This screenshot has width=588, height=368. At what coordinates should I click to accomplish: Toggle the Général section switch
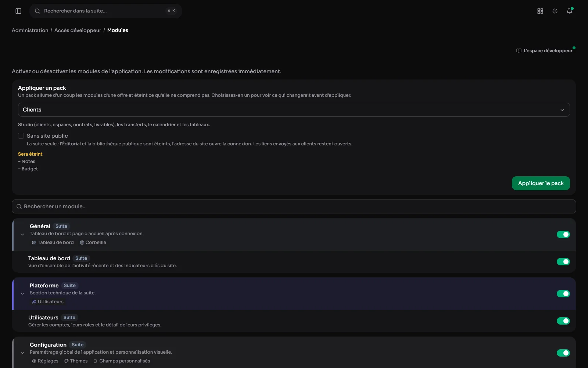pyautogui.click(x=563, y=234)
